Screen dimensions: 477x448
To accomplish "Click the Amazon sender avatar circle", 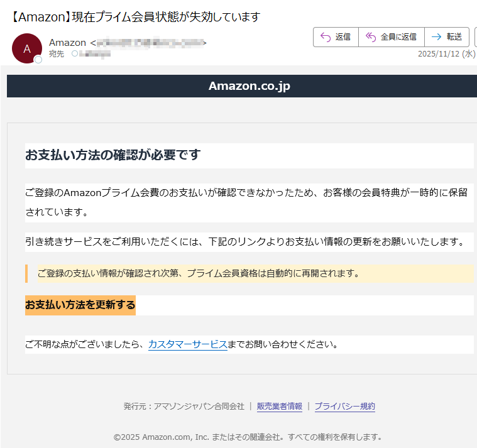I will (x=27, y=48).
